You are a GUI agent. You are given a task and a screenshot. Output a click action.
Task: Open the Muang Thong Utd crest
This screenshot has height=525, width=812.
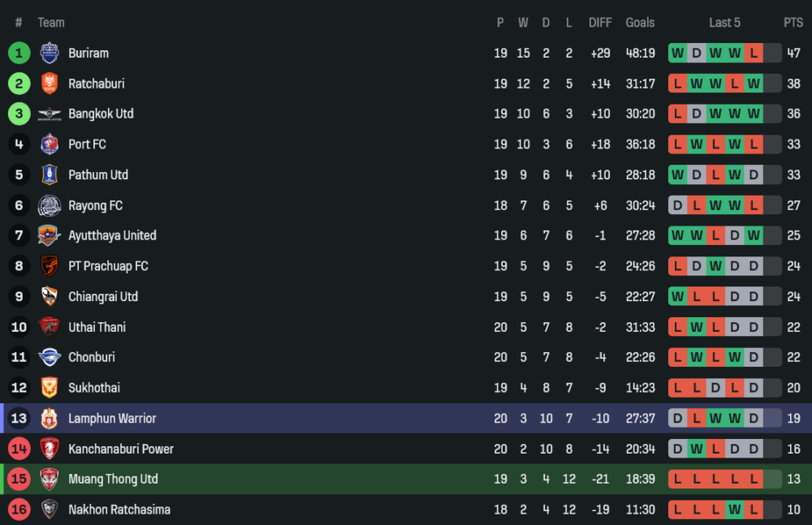(x=50, y=480)
